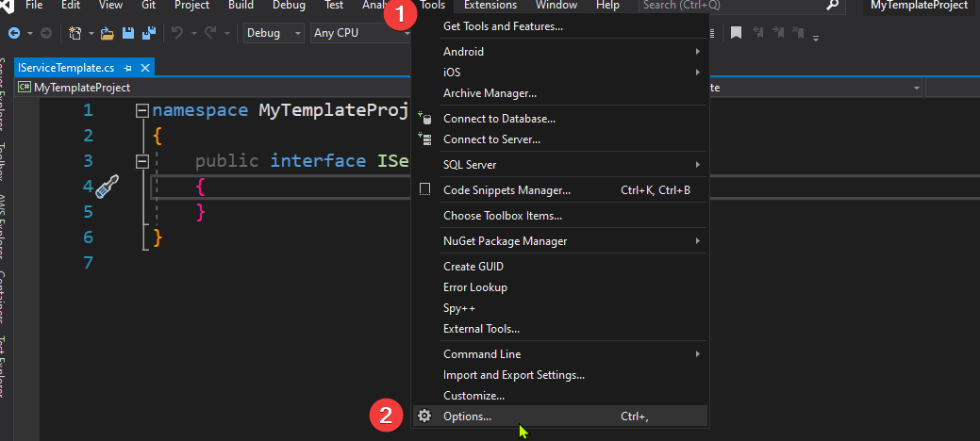Click the Save floppy disk icon

point(128,33)
